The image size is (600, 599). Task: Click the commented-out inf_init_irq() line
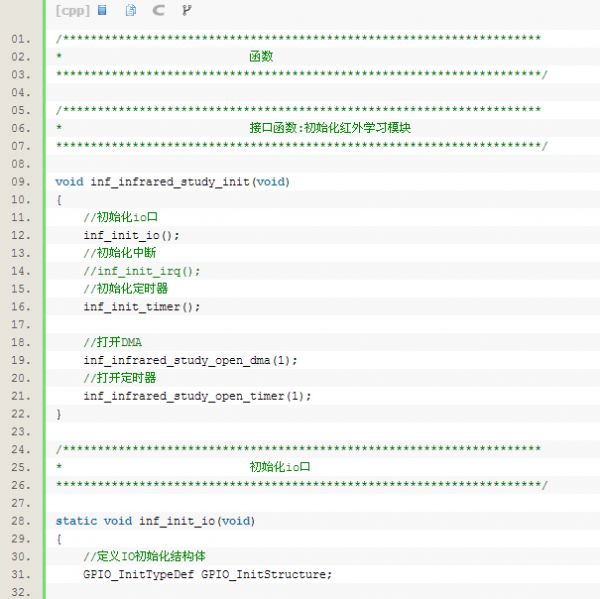142,271
